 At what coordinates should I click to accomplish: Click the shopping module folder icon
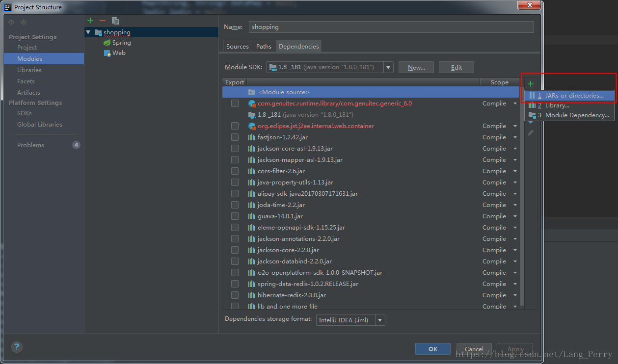[x=98, y=32]
